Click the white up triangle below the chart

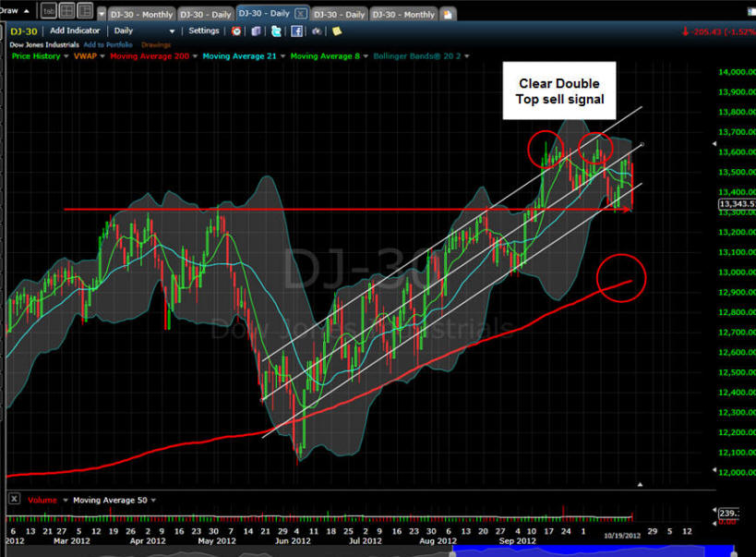[x=641, y=484]
